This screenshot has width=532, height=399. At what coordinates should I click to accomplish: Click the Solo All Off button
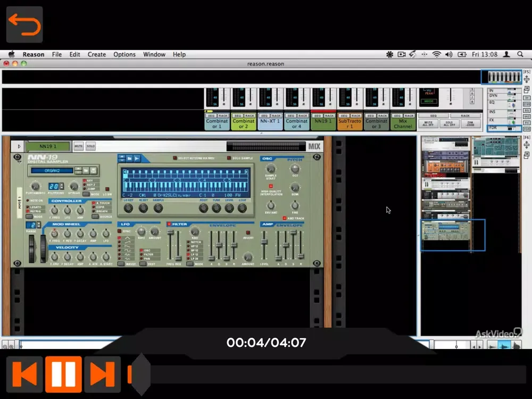point(449,123)
